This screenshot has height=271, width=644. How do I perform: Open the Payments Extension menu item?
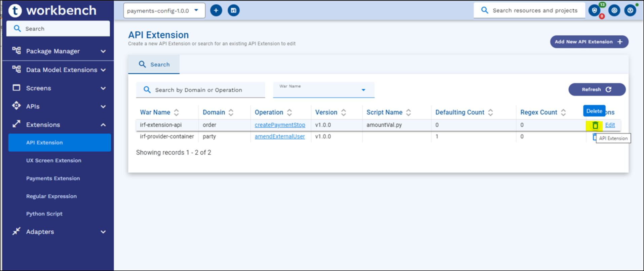pos(53,178)
